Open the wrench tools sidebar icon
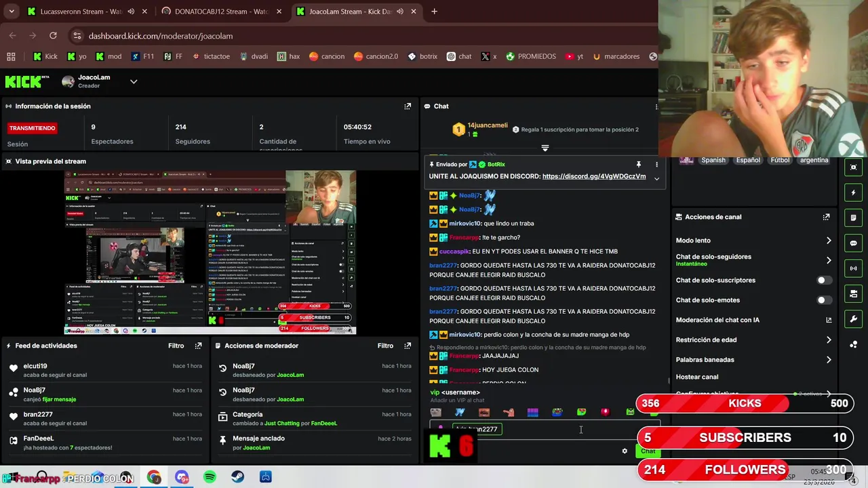Screen dimensions: 868x488 pos(853,319)
